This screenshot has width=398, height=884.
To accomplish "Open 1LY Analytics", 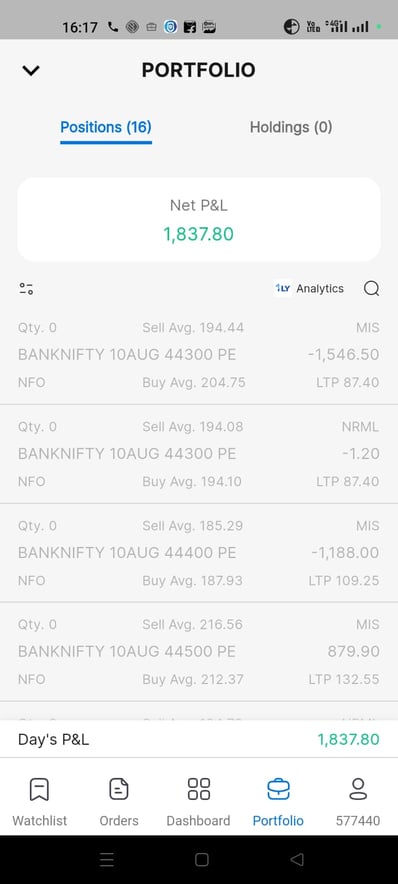I will (x=309, y=288).
